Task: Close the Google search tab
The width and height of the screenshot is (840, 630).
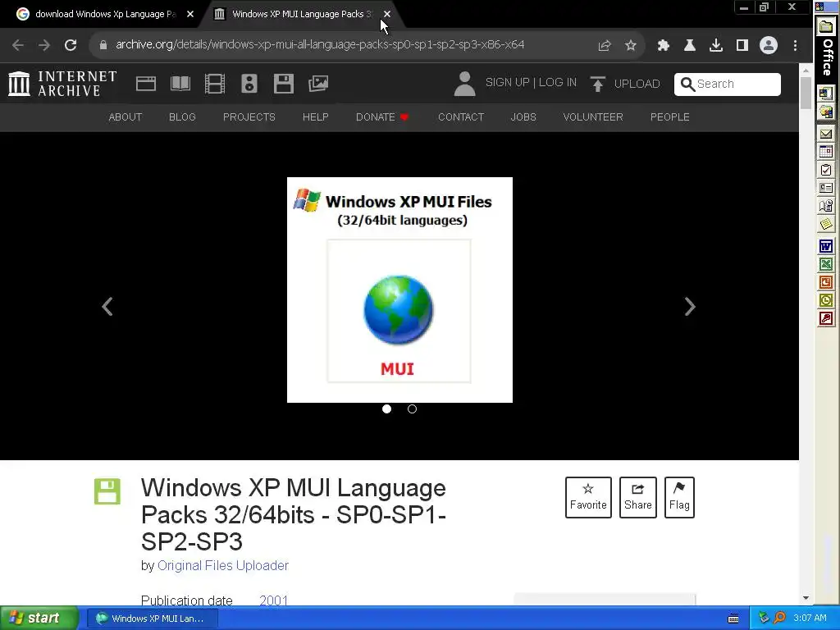Action: (x=190, y=14)
